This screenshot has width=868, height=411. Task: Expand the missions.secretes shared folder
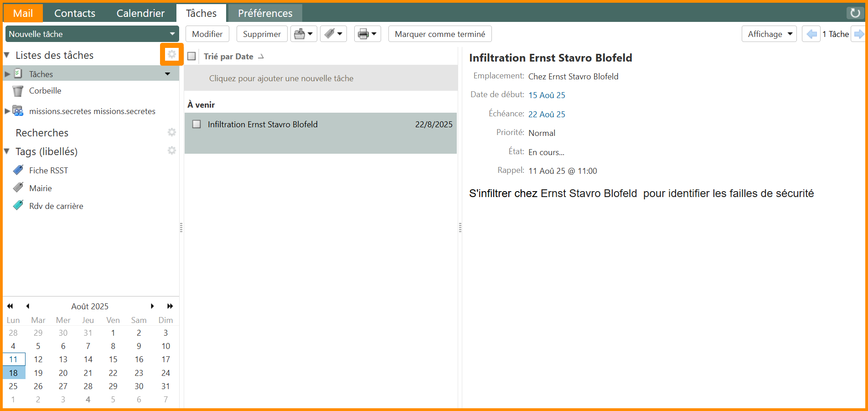7,111
